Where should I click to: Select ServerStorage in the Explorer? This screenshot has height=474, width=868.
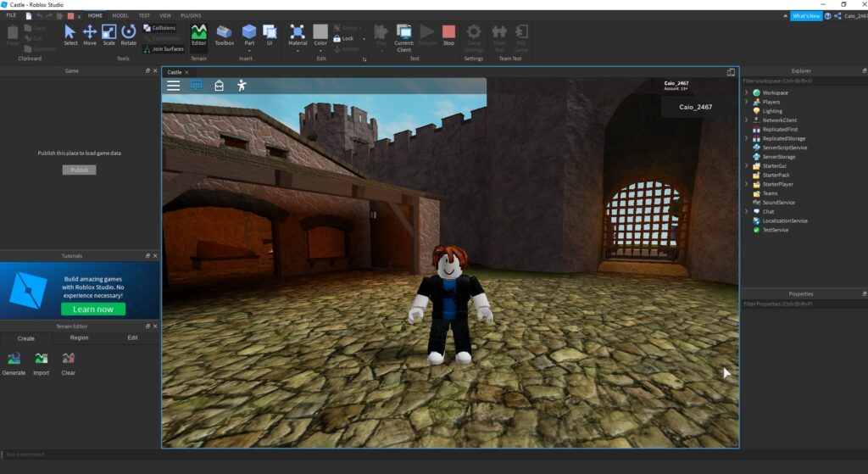point(779,157)
